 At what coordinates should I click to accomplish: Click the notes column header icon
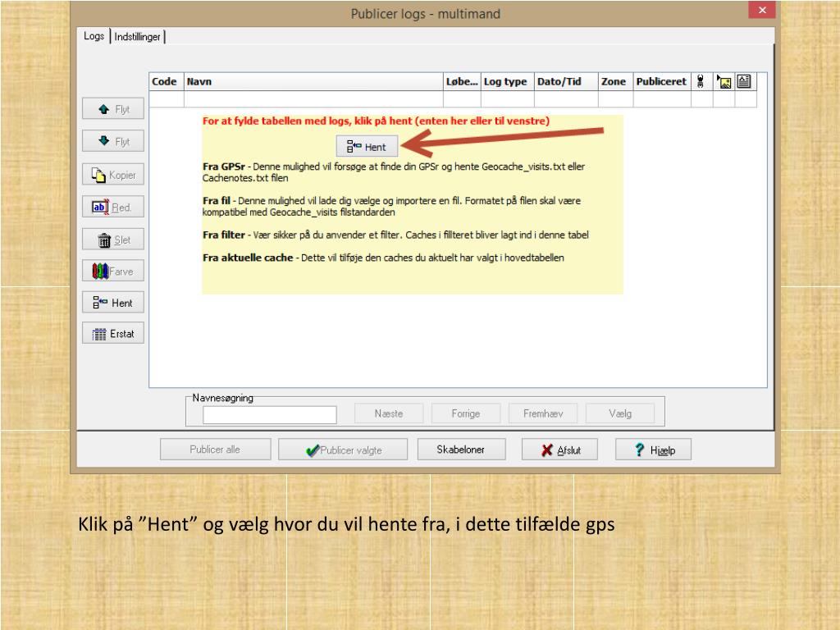click(x=745, y=81)
